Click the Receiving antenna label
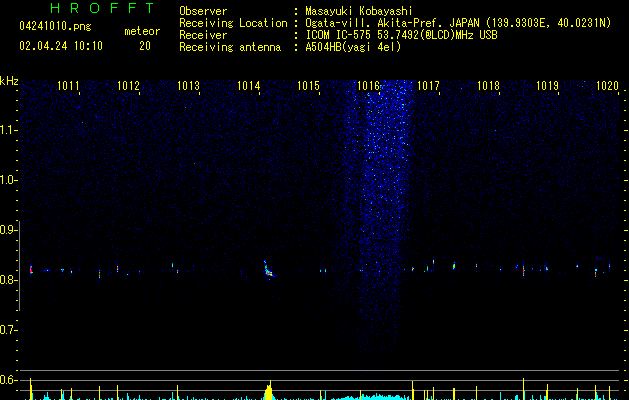This screenshot has width=629, height=400. tap(230, 47)
